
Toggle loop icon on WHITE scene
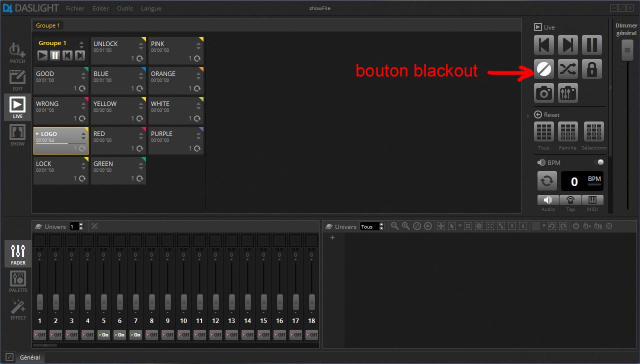(x=197, y=118)
